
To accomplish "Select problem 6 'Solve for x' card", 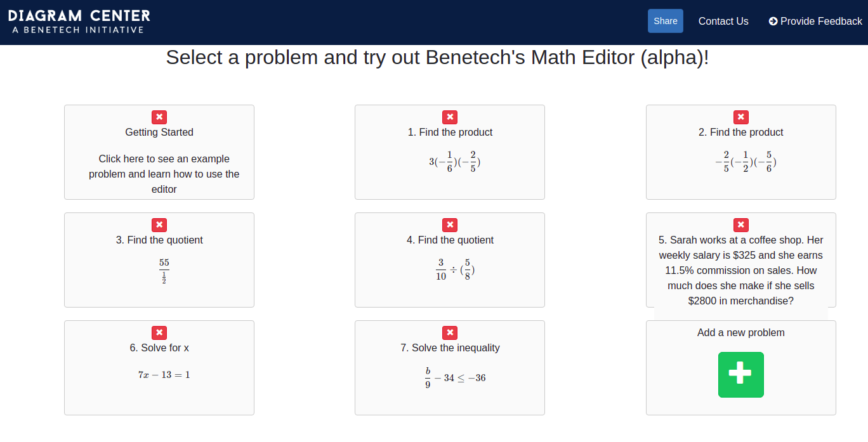I will (159, 374).
